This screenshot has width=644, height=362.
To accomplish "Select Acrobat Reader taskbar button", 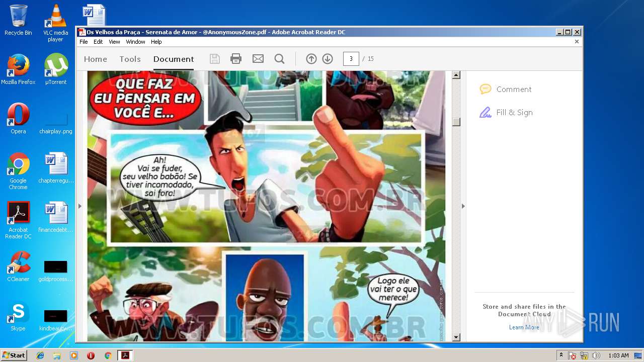I will 125,355.
